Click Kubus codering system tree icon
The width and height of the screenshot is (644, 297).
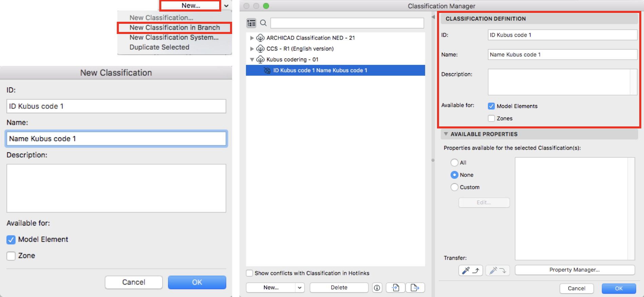tap(260, 59)
